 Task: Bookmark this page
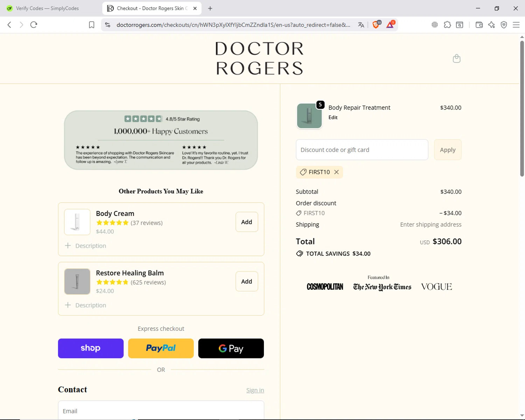(91, 25)
